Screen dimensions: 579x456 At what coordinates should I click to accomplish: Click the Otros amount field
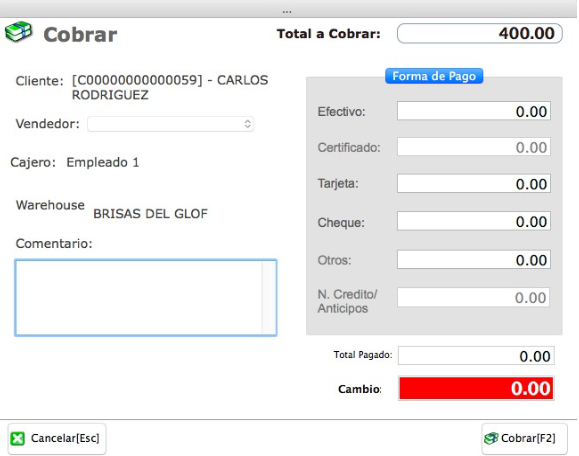[x=474, y=260]
